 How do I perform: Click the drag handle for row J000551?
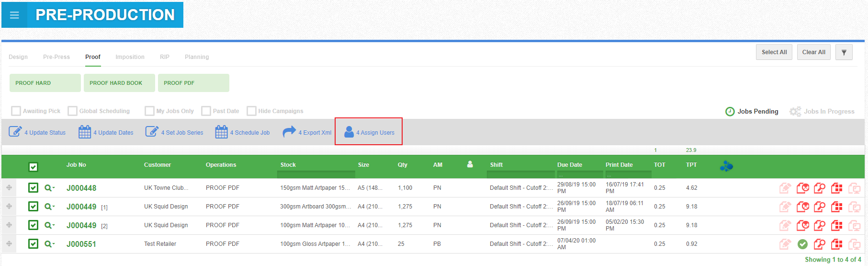9,243
